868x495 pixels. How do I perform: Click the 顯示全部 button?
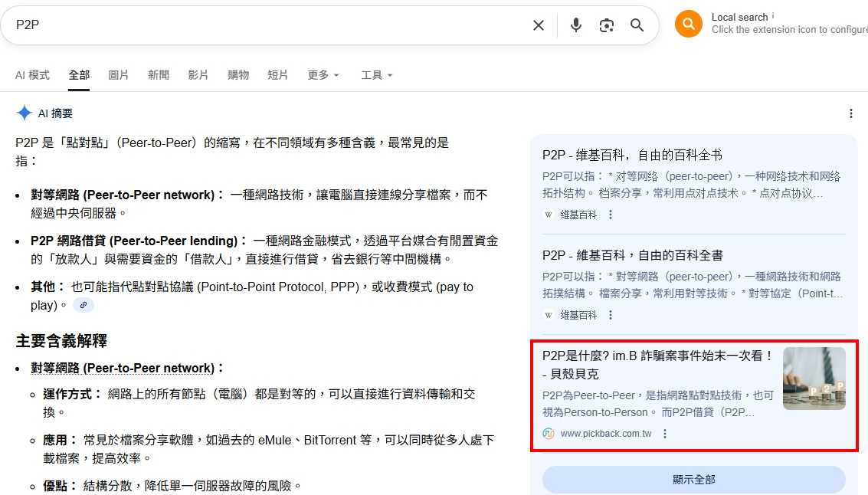point(693,479)
